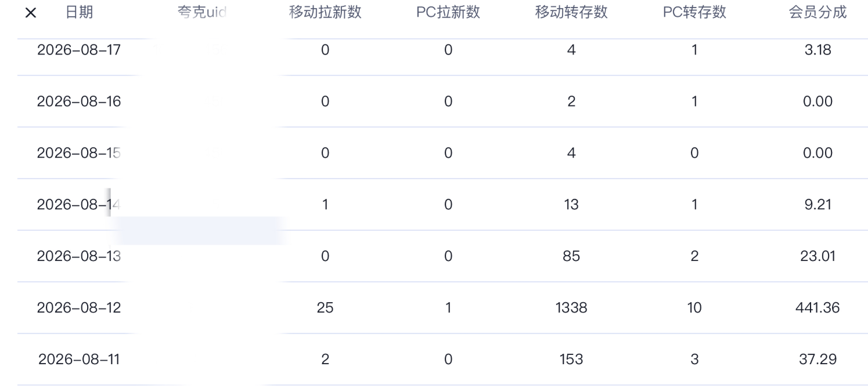Viewport: 868px width, 392px height.
Task: Click the 23.01 member share value
Action: pos(817,256)
